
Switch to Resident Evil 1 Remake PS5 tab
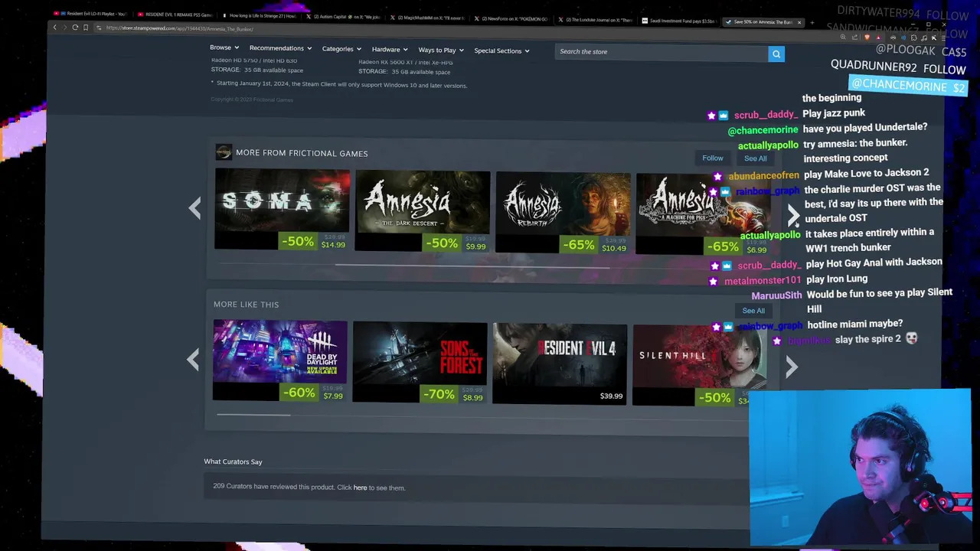pos(175,15)
